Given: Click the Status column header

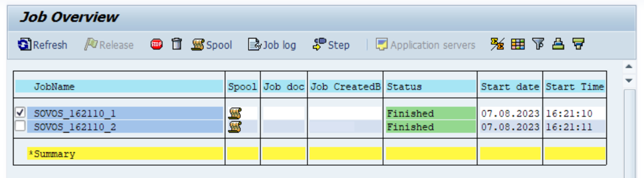Looking at the screenshot, I should click(405, 86).
